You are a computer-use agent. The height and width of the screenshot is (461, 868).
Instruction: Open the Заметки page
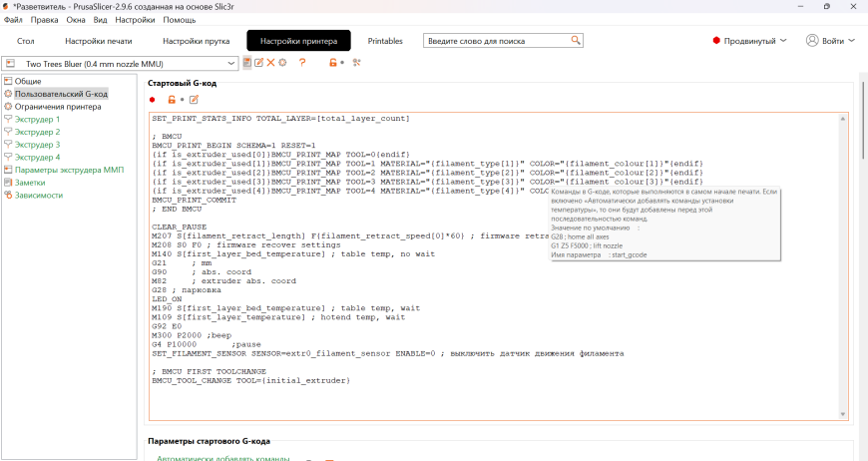(30, 183)
